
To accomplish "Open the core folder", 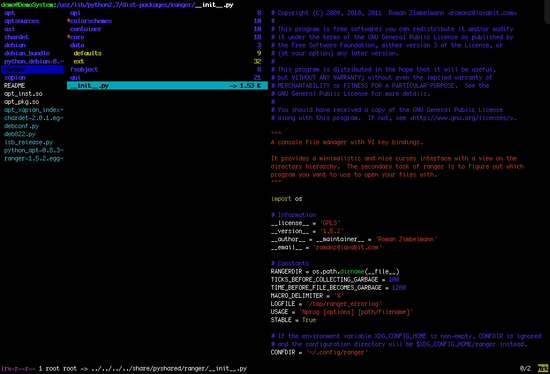I will 77,37.
